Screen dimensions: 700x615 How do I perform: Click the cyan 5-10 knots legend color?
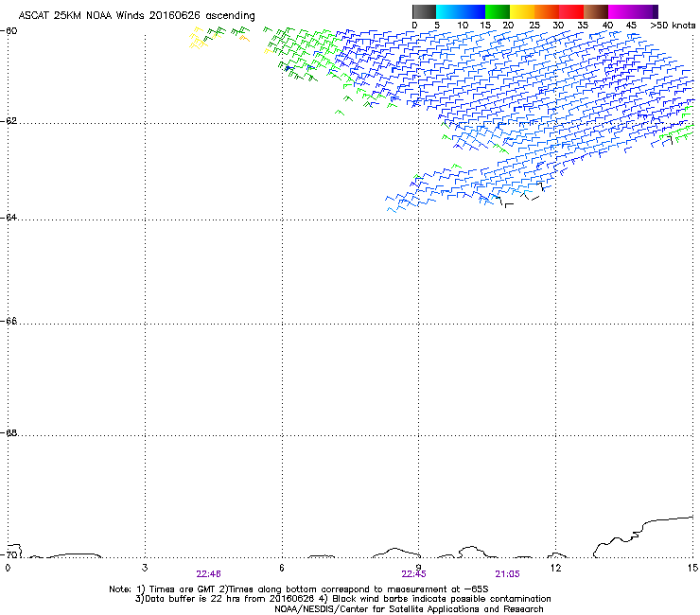[x=448, y=11]
